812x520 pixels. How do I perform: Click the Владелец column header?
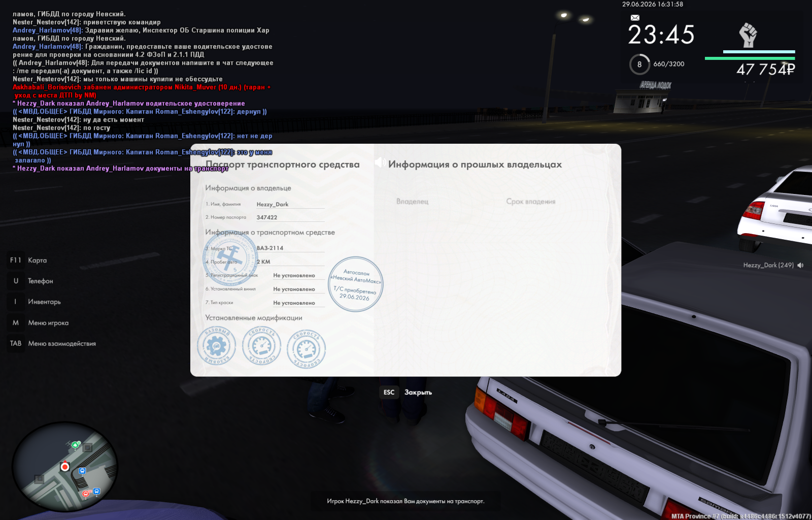pos(412,202)
